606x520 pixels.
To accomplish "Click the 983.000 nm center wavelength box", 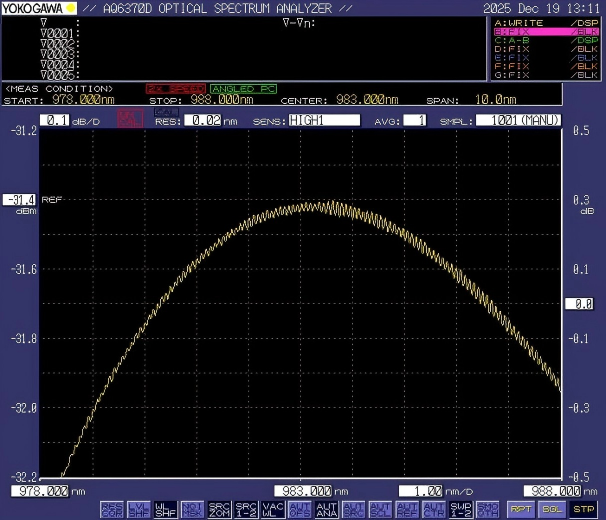I will coord(303,491).
